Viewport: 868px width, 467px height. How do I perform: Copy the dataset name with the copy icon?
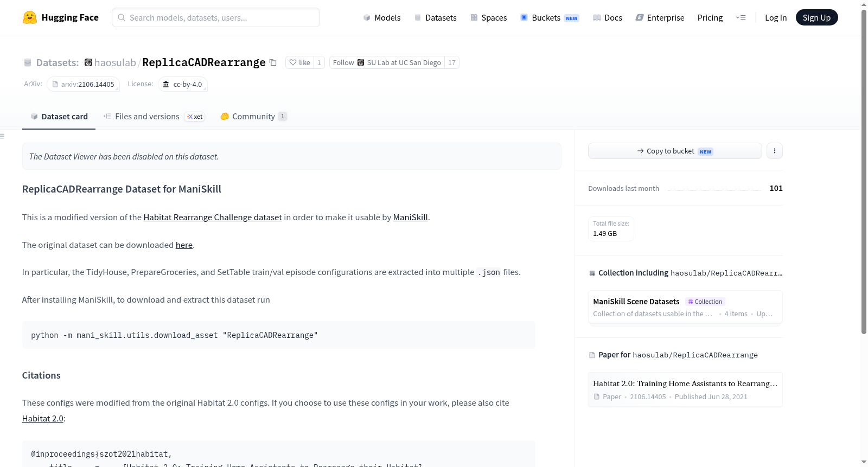[273, 63]
